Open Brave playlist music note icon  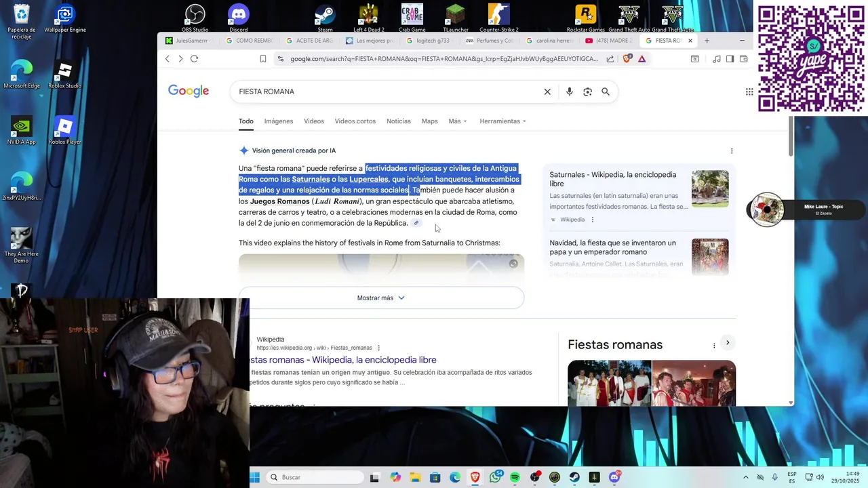(x=717, y=59)
